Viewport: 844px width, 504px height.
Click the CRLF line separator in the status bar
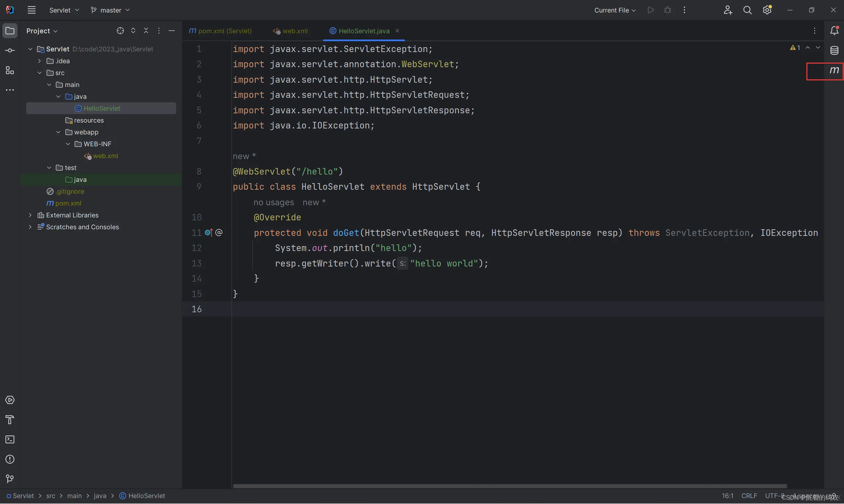[749, 495]
